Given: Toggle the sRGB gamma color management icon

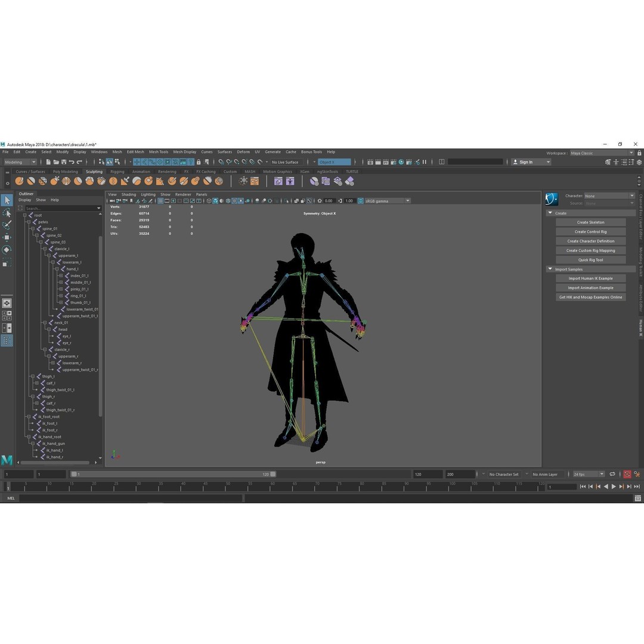Looking at the screenshot, I should [360, 201].
